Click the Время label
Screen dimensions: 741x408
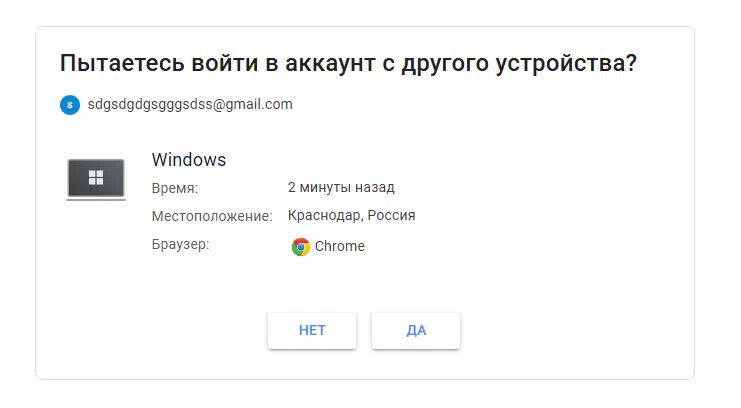175,188
